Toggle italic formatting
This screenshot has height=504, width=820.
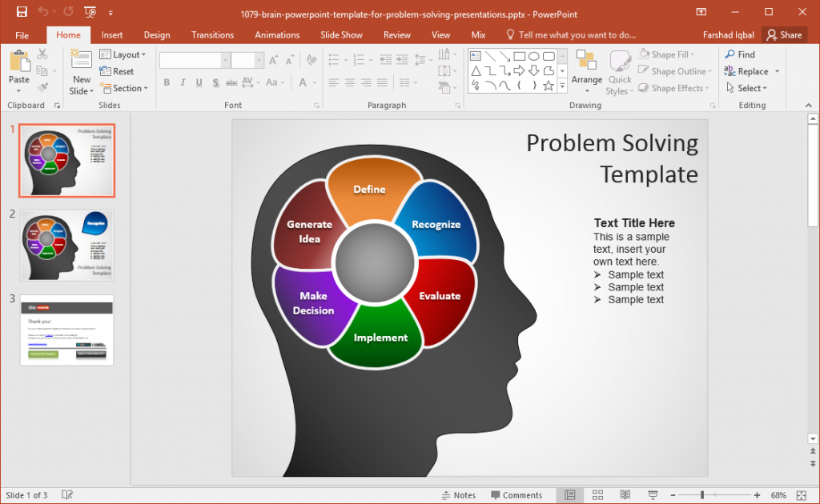[181, 82]
